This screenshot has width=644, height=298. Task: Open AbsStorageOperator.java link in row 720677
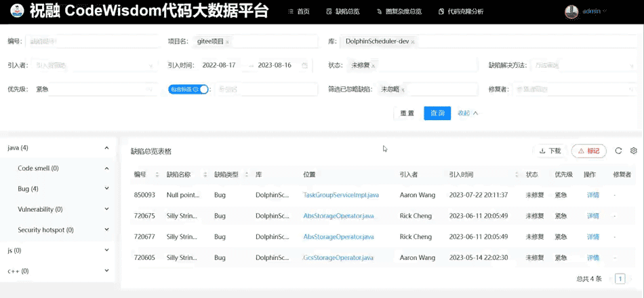[338, 237]
